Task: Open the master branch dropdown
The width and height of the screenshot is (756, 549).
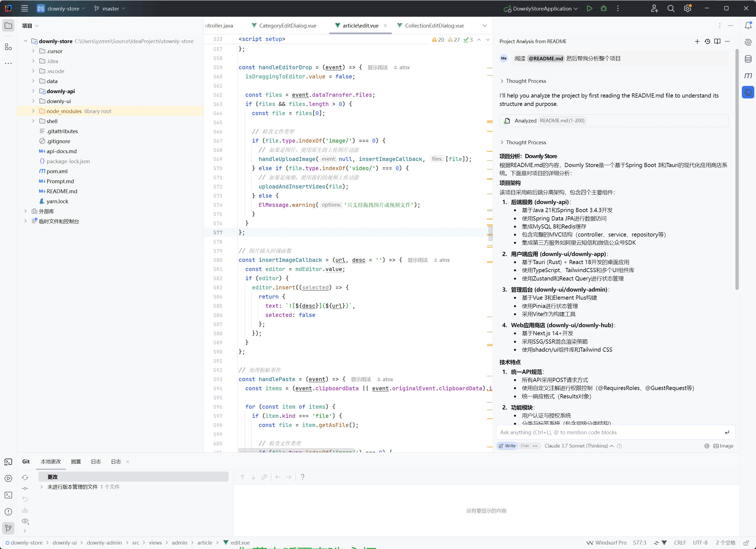Action: (110, 8)
